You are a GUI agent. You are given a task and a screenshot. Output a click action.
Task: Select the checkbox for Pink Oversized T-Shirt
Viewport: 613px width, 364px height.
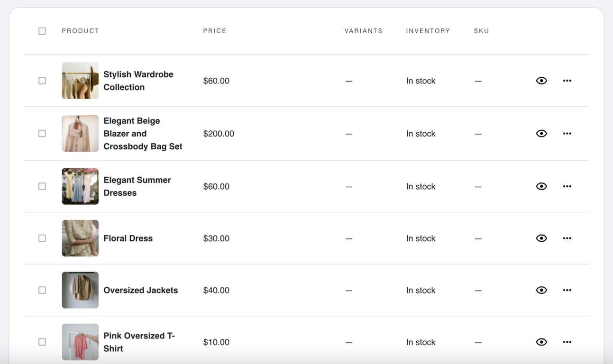[42, 342]
